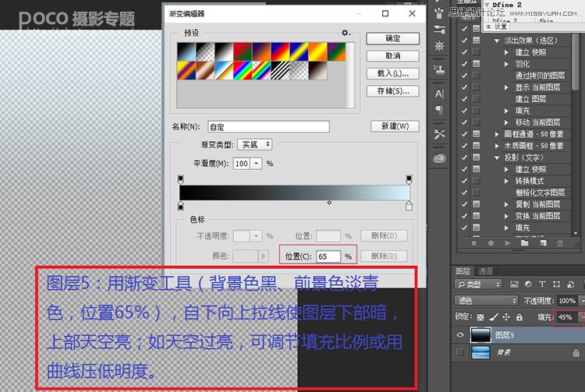Viewport: 585px width, 392px height.
Task: Click the 名称 input field containing 自定
Action: point(268,127)
